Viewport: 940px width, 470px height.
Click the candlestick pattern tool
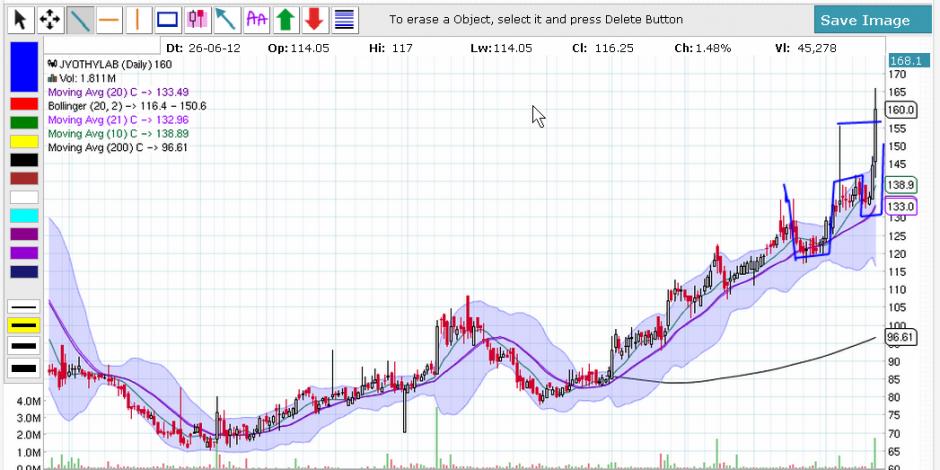click(x=197, y=20)
